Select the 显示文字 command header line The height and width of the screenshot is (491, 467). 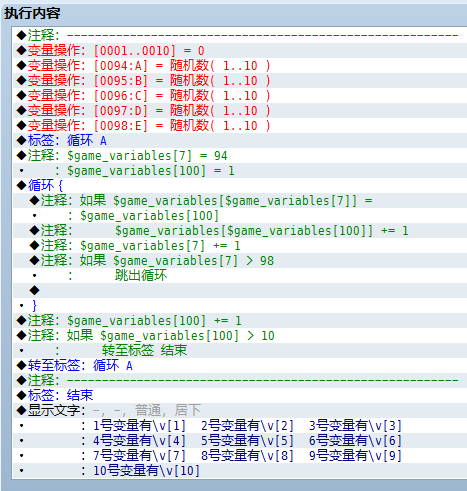[x=239, y=410]
